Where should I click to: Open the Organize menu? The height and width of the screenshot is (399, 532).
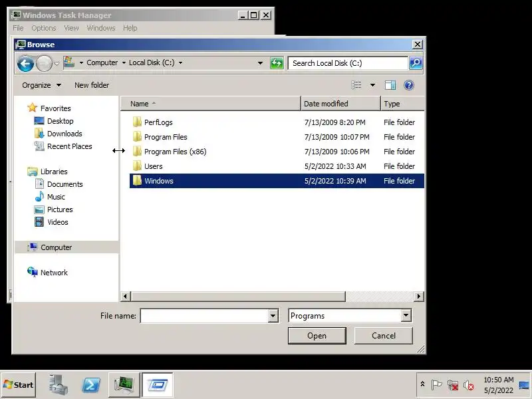point(41,85)
